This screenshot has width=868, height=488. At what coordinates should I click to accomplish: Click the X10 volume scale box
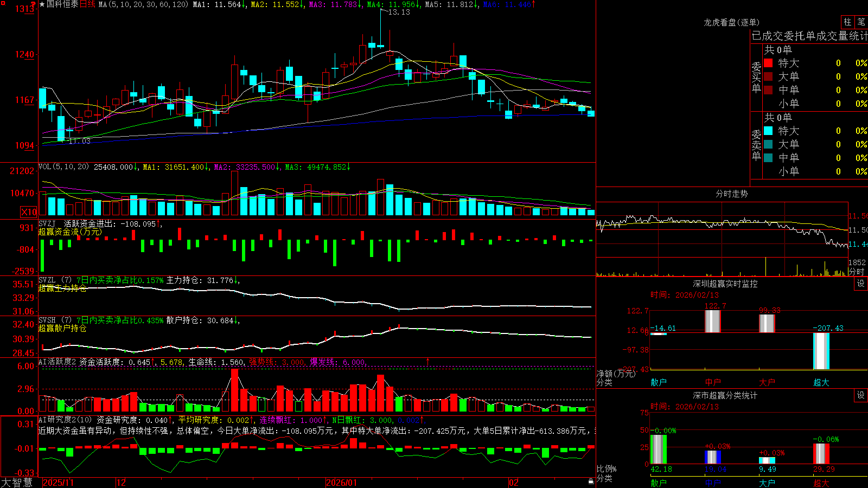pos(29,212)
